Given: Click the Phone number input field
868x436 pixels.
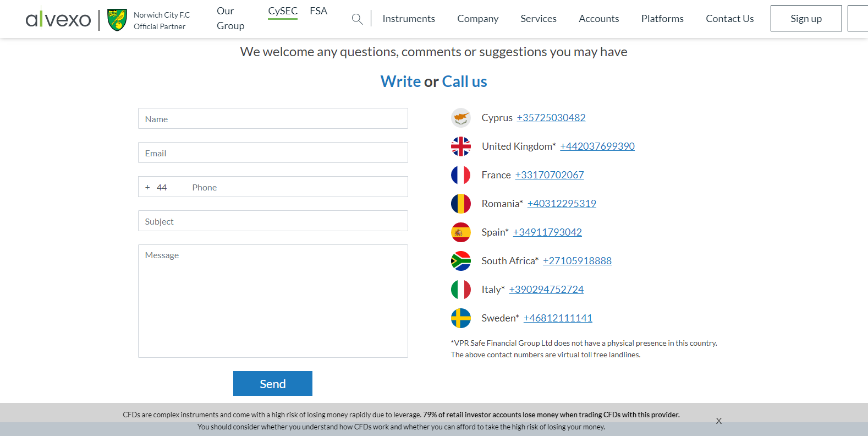Looking at the screenshot, I should 297,187.
